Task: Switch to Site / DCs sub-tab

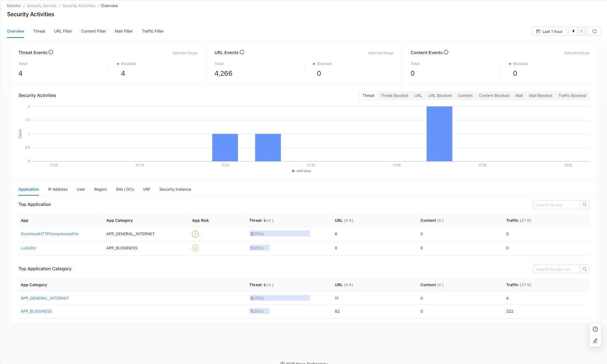Action: [x=125, y=189]
